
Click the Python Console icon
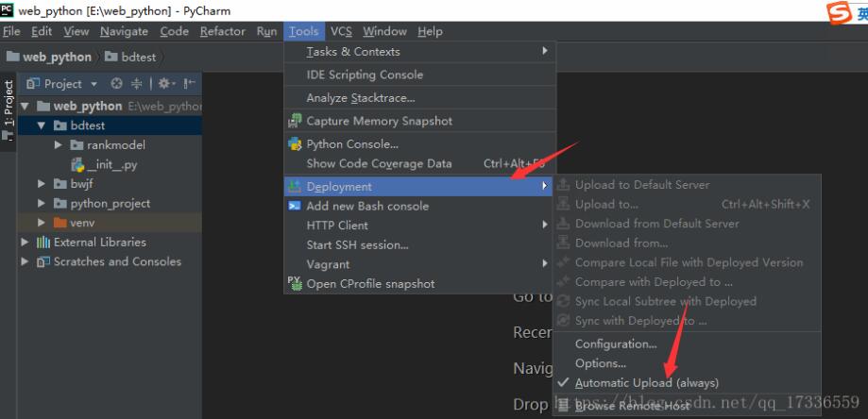(x=295, y=144)
